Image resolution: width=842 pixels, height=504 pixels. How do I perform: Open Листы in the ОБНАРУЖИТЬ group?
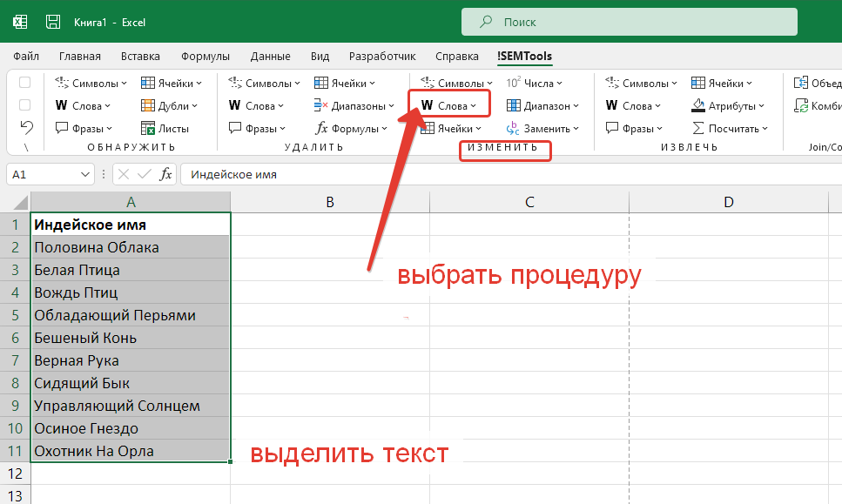pos(166,128)
